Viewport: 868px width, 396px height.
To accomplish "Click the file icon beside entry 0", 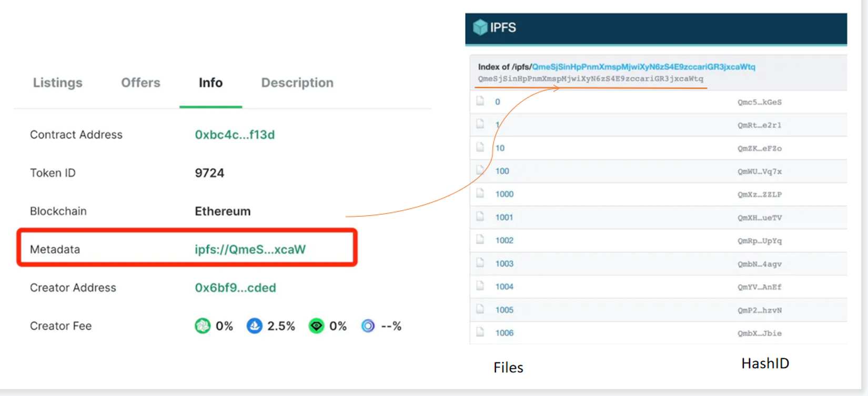I will click(480, 101).
